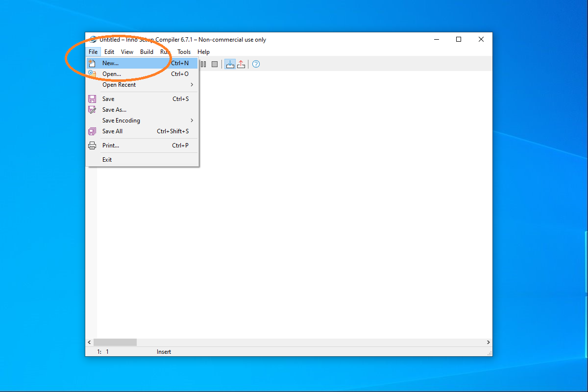Open the Tools menu
This screenshot has width=588, height=392.
184,52
